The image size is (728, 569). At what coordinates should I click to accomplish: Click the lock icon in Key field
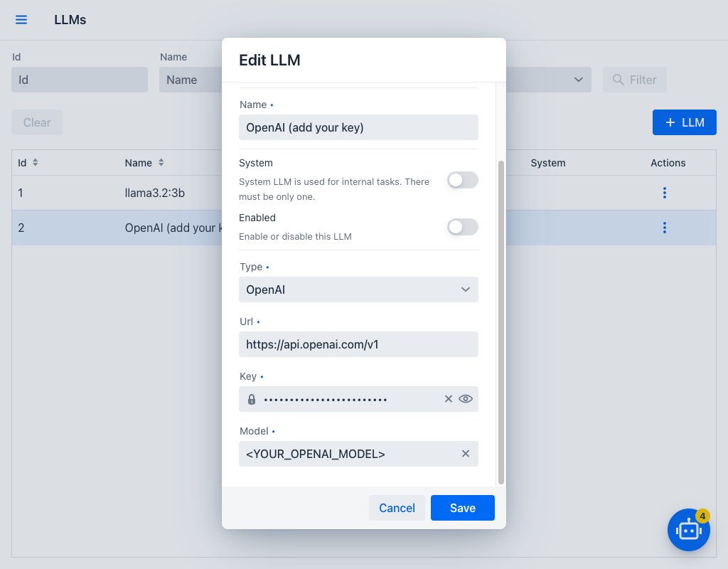tap(252, 399)
